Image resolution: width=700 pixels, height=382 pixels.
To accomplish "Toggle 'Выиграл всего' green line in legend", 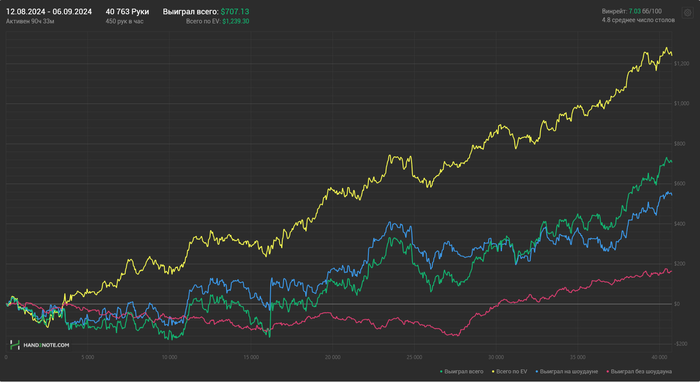I will click(462, 371).
